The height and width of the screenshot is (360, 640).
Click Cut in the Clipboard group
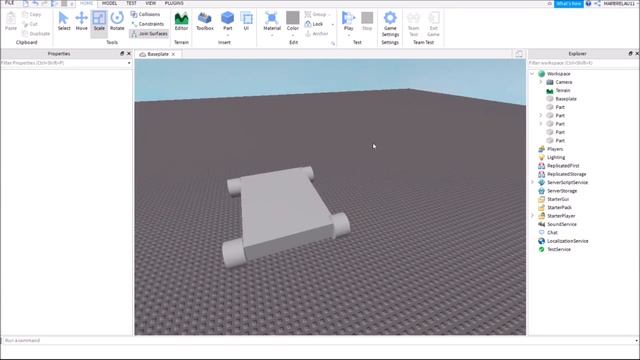(30, 24)
